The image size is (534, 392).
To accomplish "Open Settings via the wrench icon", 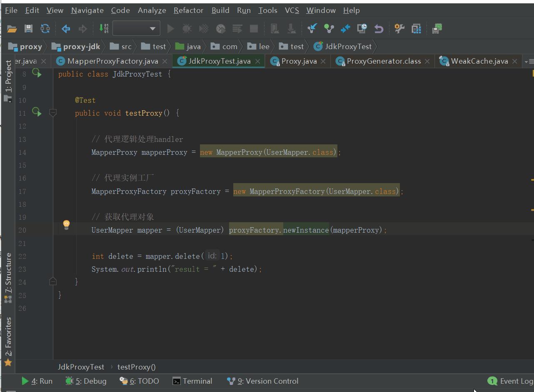I will tap(399, 29).
